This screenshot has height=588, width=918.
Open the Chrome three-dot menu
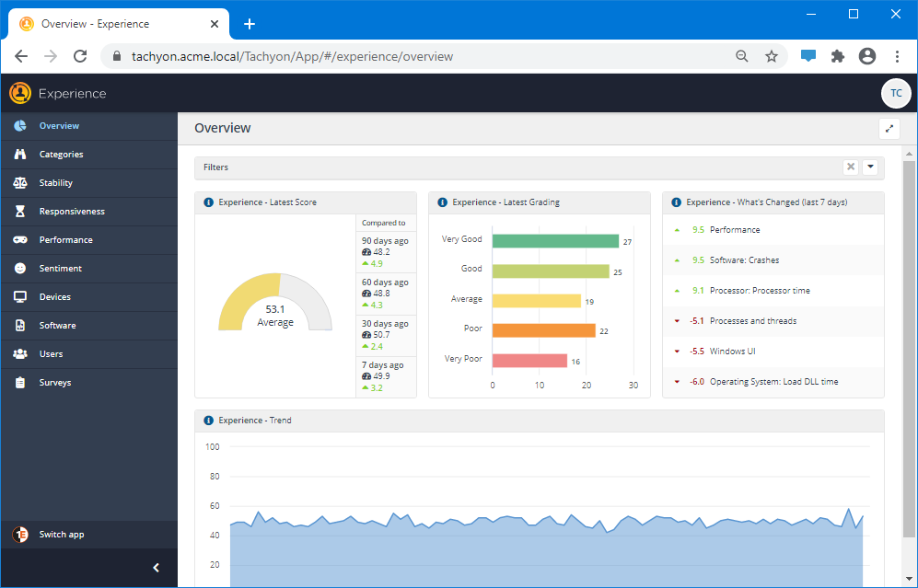pyautogui.click(x=897, y=57)
